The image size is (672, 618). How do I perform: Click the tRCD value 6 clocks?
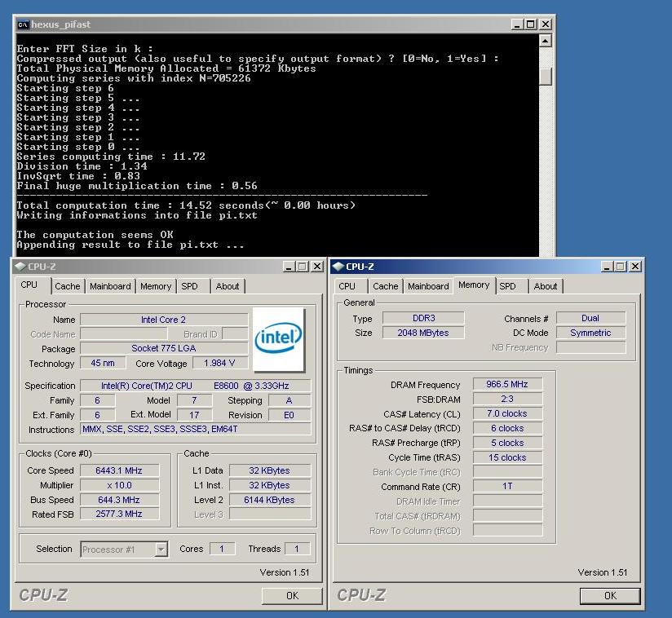pyautogui.click(x=507, y=428)
